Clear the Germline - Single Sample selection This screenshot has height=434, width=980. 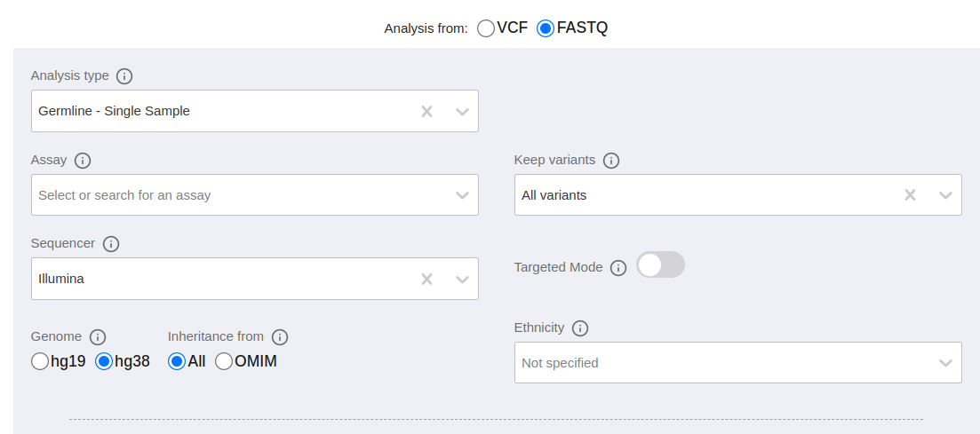[426, 111]
